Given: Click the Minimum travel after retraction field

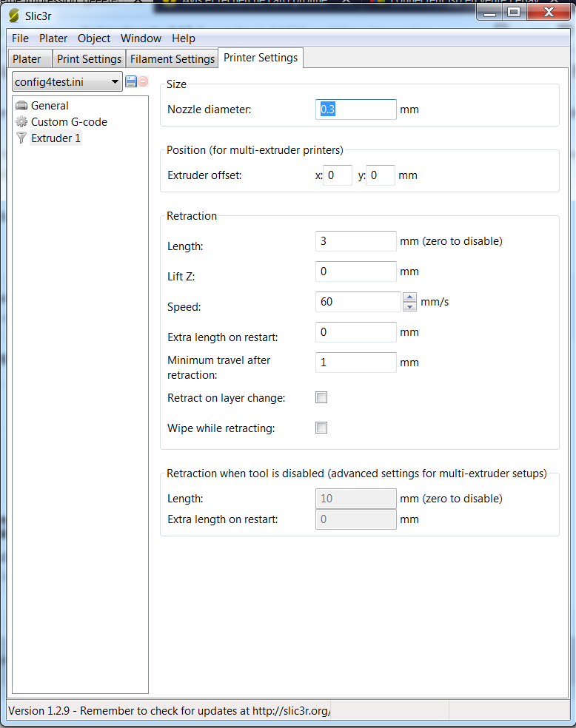Looking at the screenshot, I should coord(356,362).
